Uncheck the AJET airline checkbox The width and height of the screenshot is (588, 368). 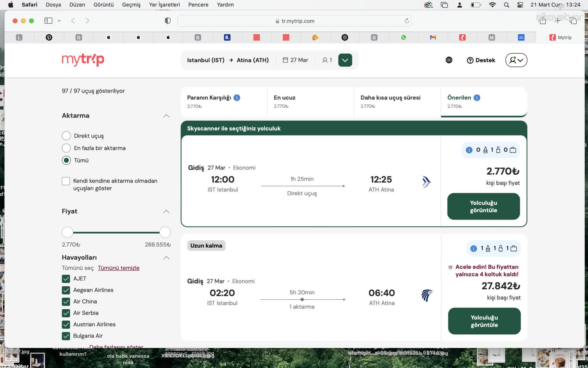[66, 279]
